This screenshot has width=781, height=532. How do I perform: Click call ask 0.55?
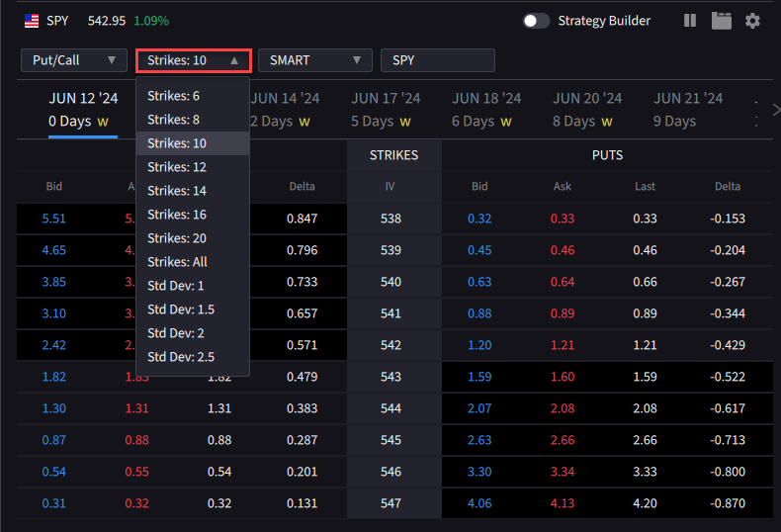[137, 472]
